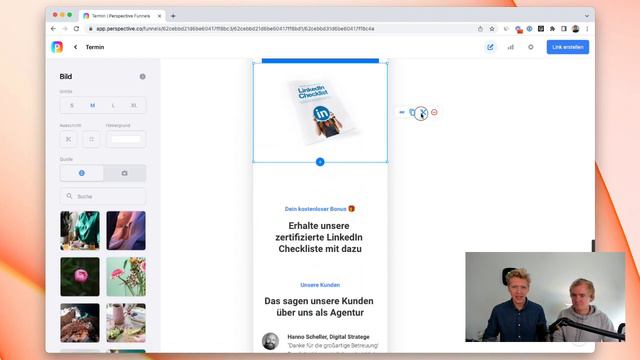
Task: Close the Bild panel with the round icon
Action: click(x=142, y=76)
